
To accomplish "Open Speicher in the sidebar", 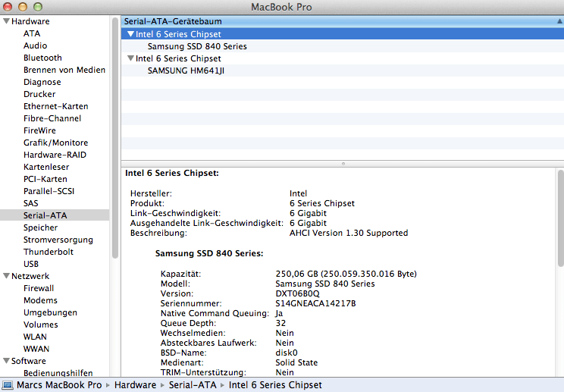I will [40, 227].
